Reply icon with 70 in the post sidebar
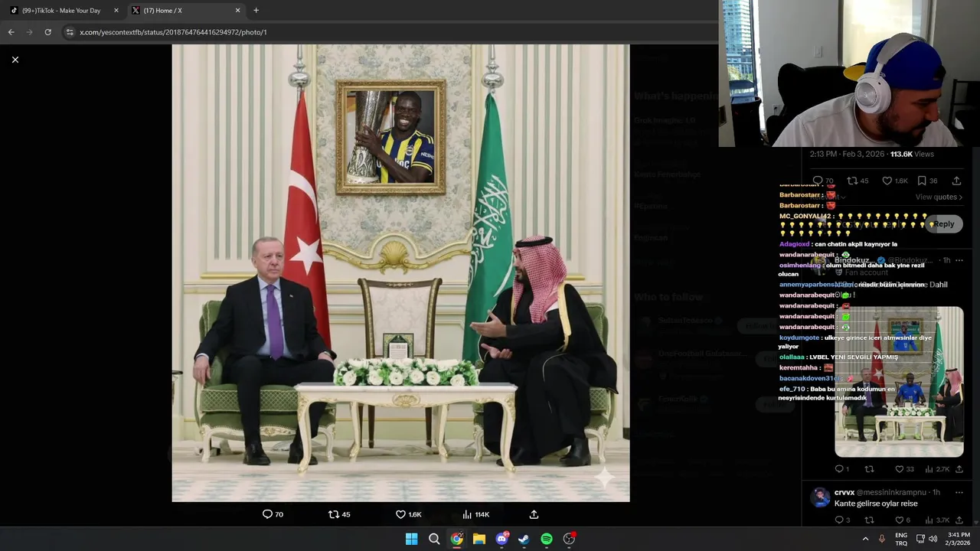Screen dimensions: 980x551 click(823, 181)
